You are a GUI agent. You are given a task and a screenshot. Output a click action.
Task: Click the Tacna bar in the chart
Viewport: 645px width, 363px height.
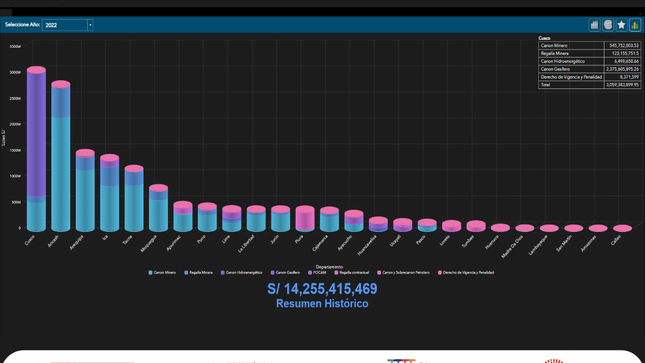pyautogui.click(x=134, y=199)
